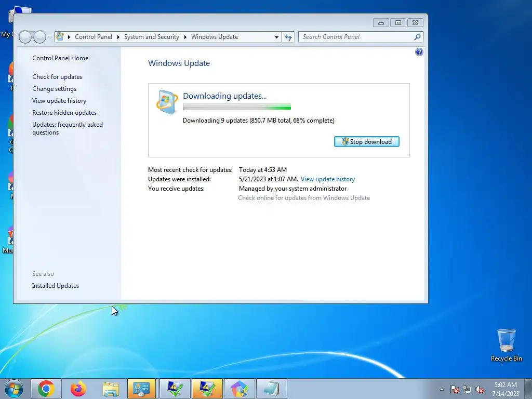532x399 pixels.
Task: Open the recent pages dropdown arrow
Action: [50, 37]
